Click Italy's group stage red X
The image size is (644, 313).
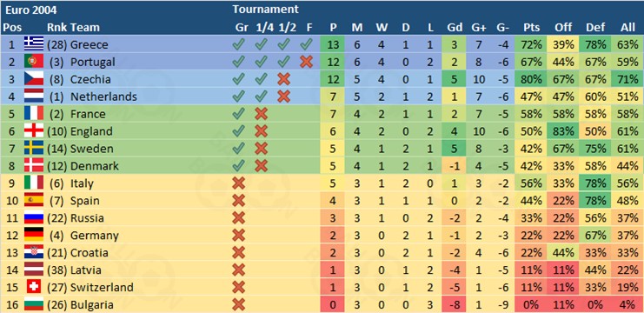tap(238, 183)
